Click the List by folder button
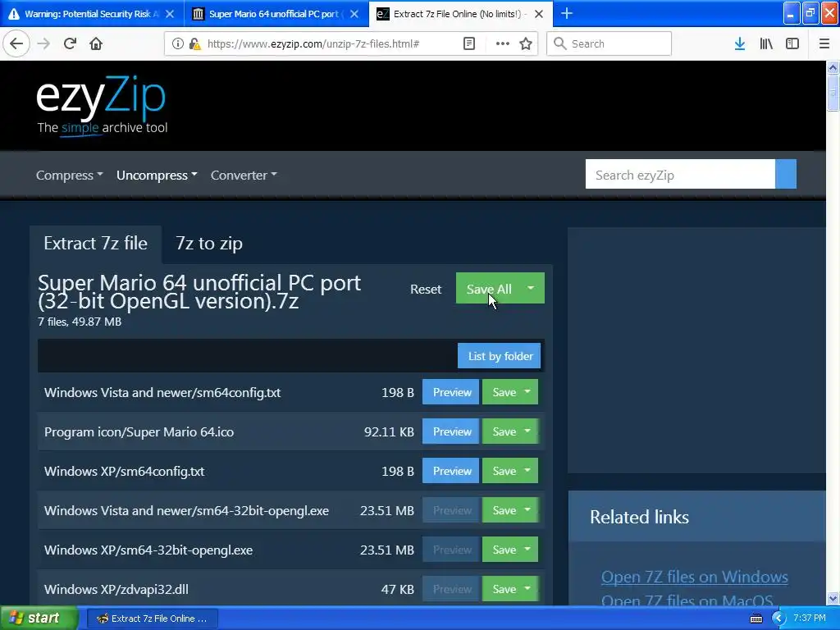 [x=500, y=356]
